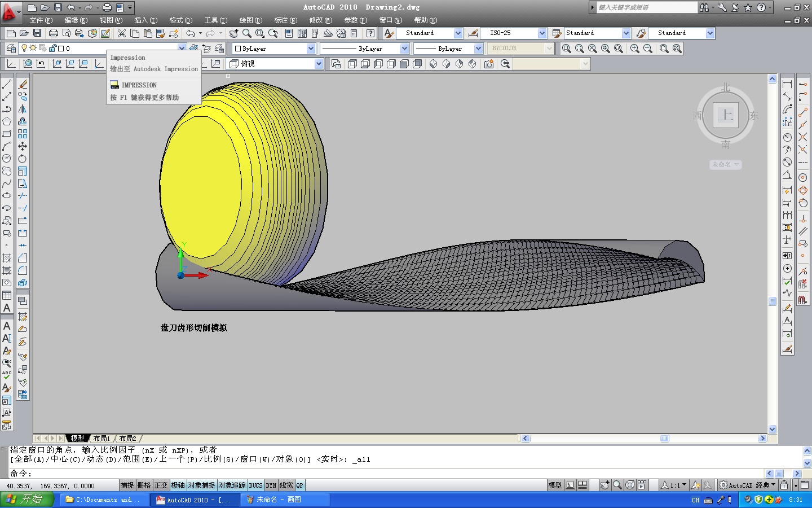Switch to 未命名 - 画图 taskbar window
Image resolution: width=812 pixels, height=508 pixels.
click(285, 500)
